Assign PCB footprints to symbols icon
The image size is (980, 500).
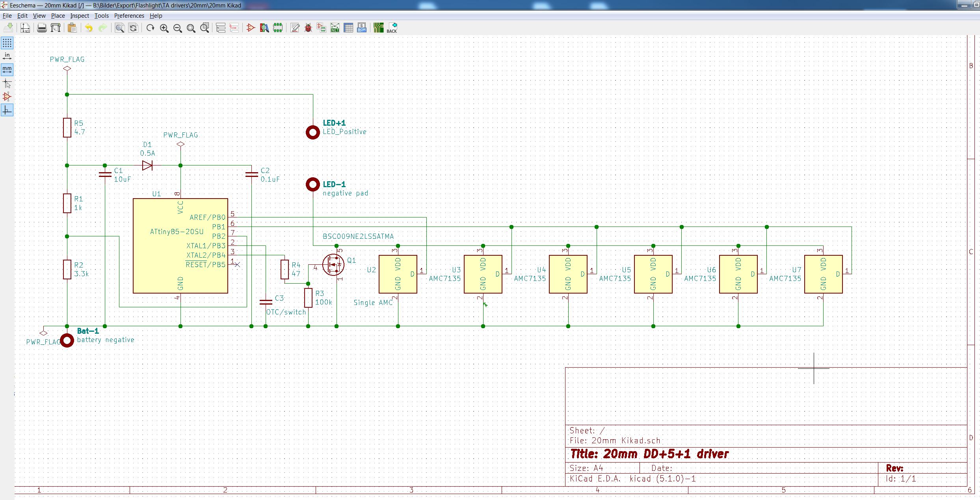pos(322,28)
